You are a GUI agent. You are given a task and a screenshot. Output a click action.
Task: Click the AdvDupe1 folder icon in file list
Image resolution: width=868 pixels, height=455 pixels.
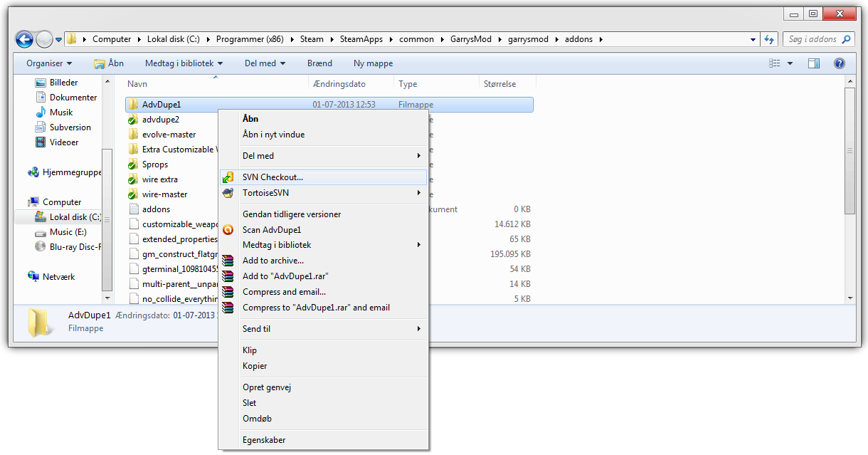click(x=133, y=105)
